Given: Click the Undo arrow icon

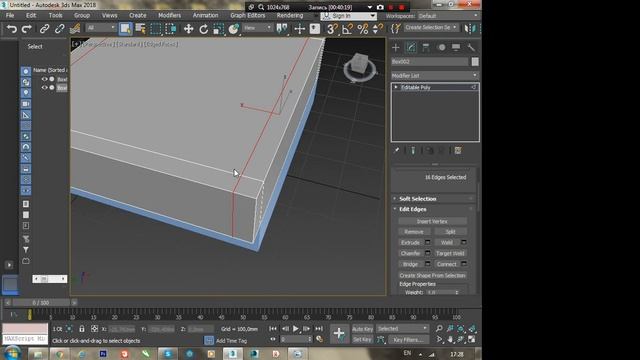Looking at the screenshot, I should point(12,29).
